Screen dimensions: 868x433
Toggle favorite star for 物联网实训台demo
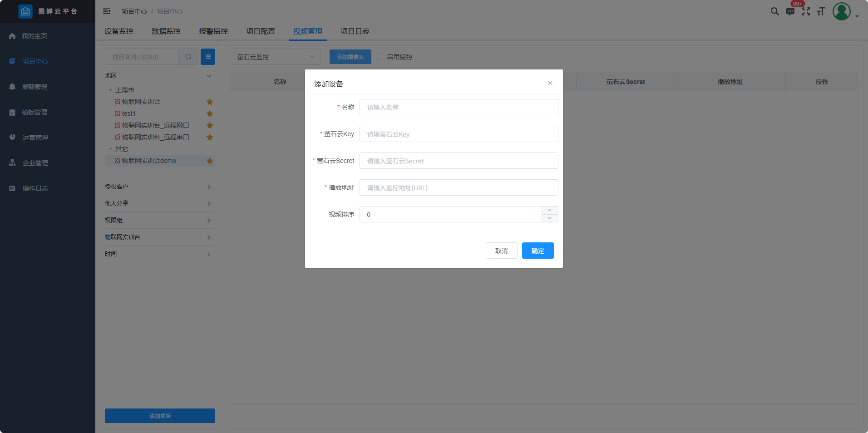pyautogui.click(x=210, y=161)
